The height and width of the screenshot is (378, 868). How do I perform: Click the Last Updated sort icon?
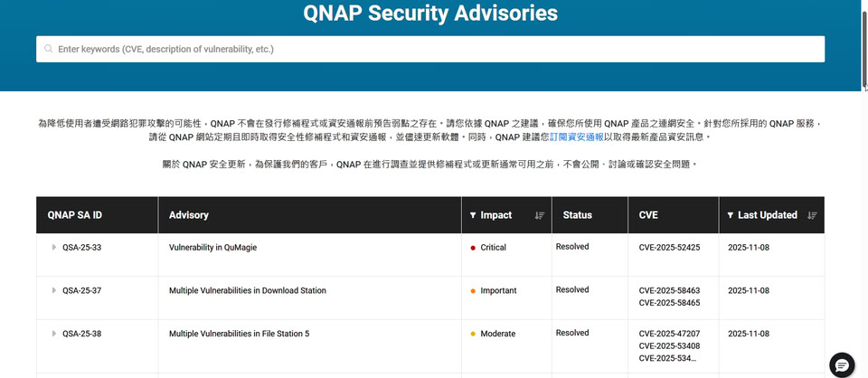[812, 215]
